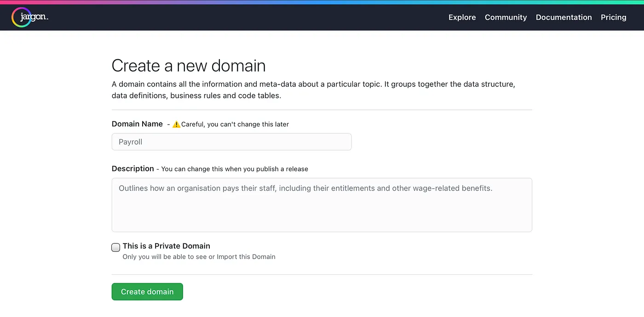Click 'You can change this when you publish' hint
The image size is (644, 317).
(x=235, y=169)
